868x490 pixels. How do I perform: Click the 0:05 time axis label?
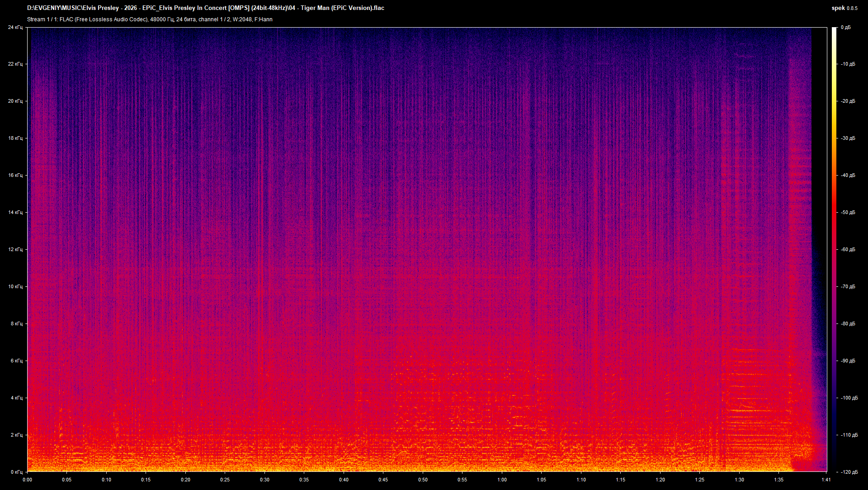point(66,480)
